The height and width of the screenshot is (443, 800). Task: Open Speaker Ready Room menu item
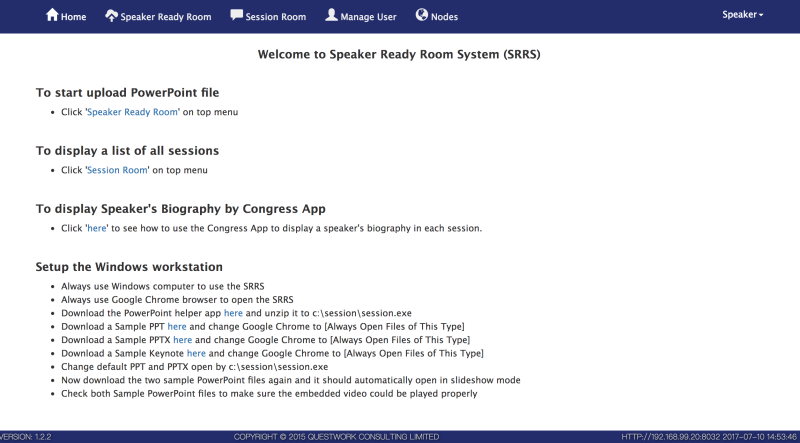[x=166, y=17]
